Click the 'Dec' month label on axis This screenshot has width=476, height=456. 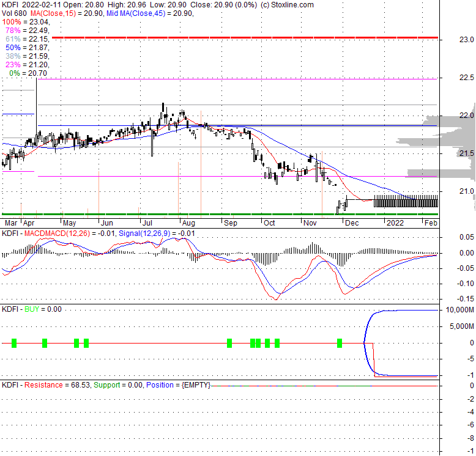coord(352,223)
